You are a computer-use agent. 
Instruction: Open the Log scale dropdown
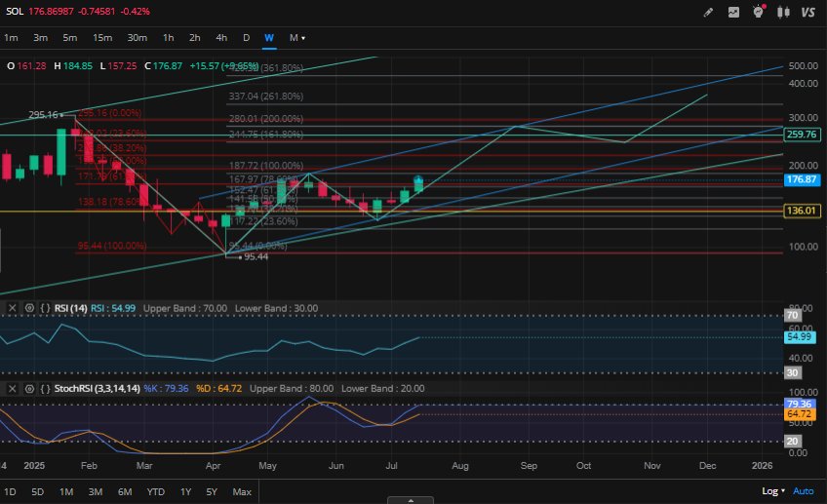click(773, 491)
